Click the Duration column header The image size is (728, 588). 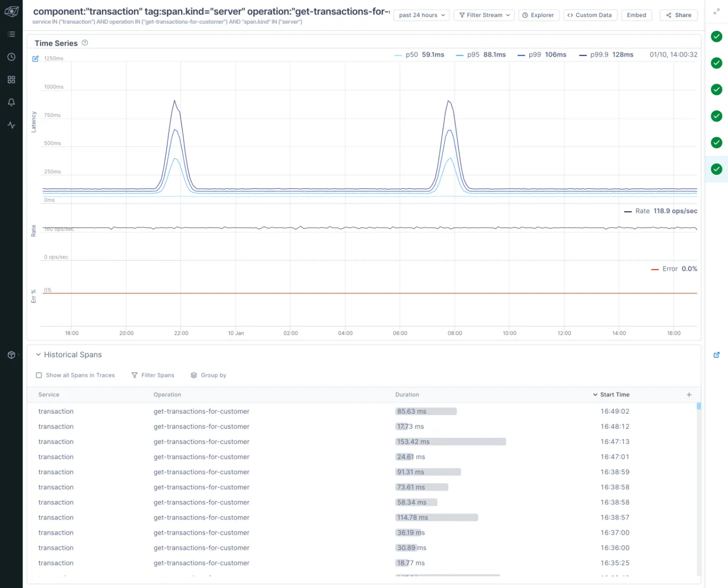click(x=407, y=395)
